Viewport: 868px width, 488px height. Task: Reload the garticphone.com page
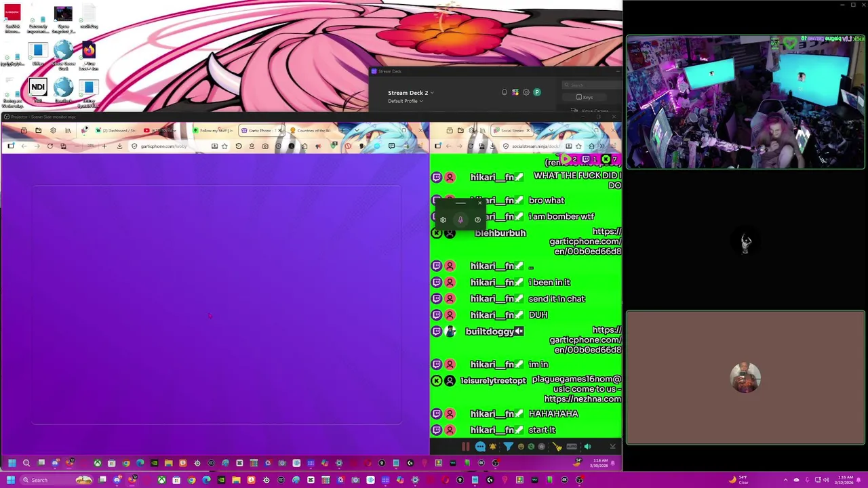(x=50, y=146)
